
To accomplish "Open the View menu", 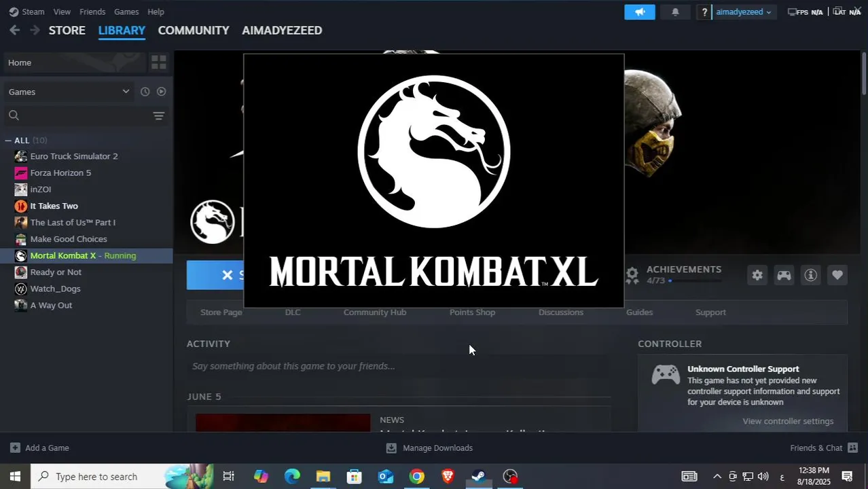I will click(x=62, y=12).
